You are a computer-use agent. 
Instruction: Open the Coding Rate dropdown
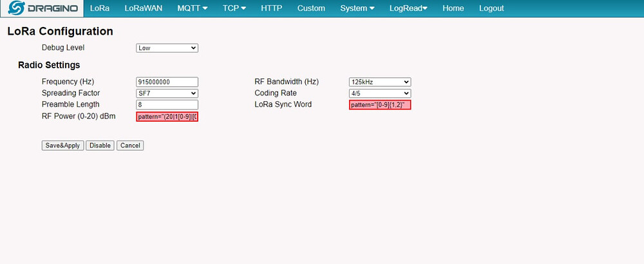380,93
